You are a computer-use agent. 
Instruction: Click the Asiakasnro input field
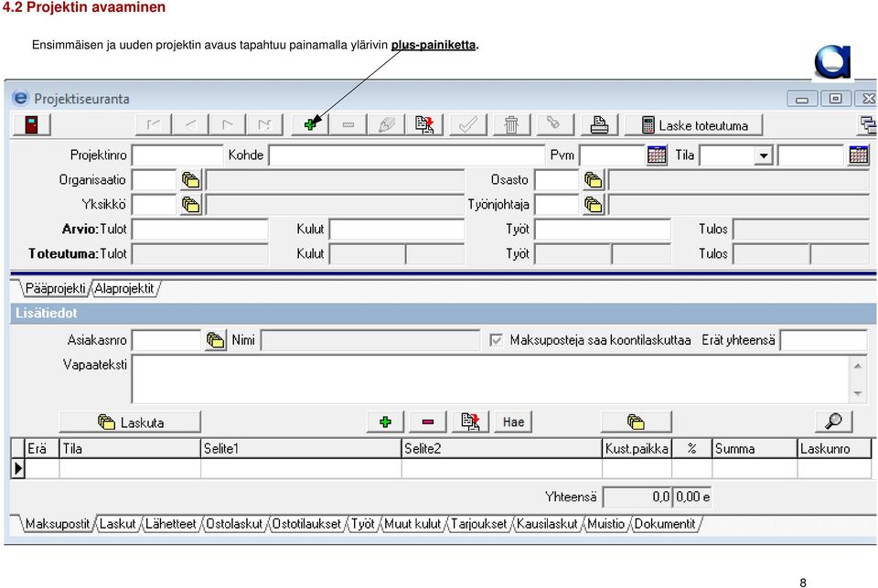point(166,340)
